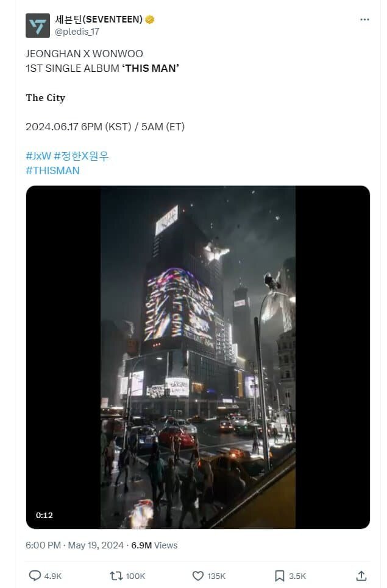Open the SEVENTEEN profile avatar
Screen dimensions: 387x588
[38, 26]
